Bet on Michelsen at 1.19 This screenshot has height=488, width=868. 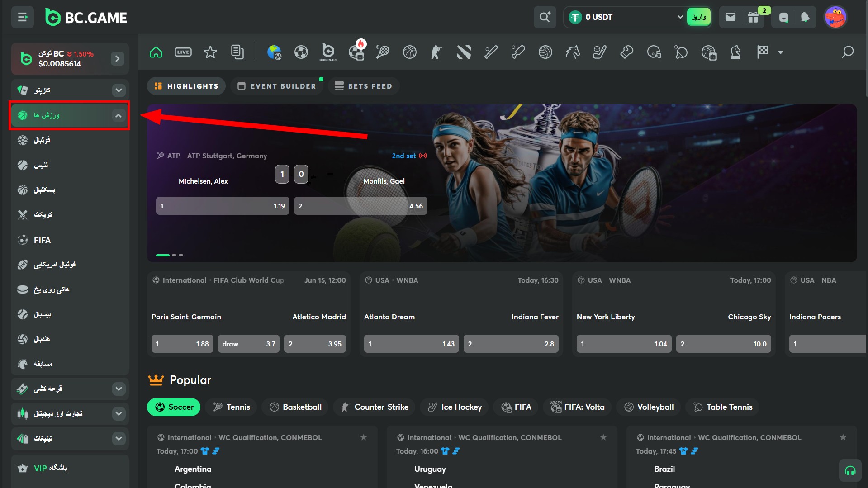point(223,206)
